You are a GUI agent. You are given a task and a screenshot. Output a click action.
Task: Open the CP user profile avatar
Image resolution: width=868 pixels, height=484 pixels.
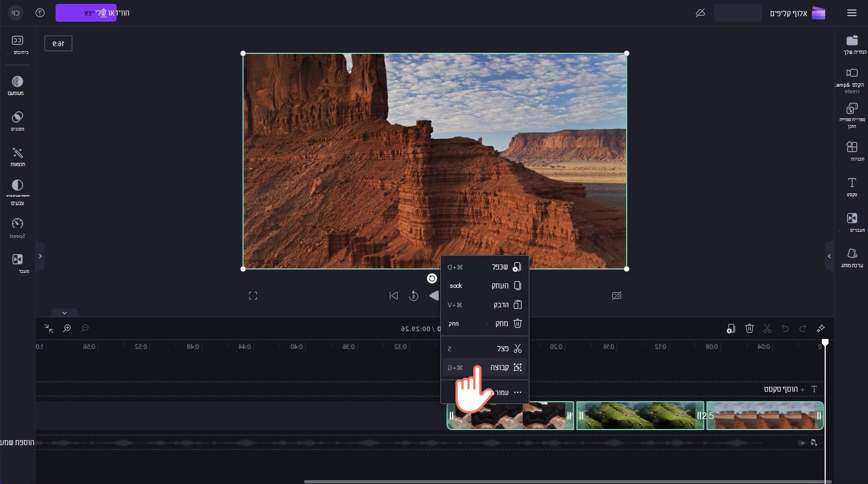[16, 13]
